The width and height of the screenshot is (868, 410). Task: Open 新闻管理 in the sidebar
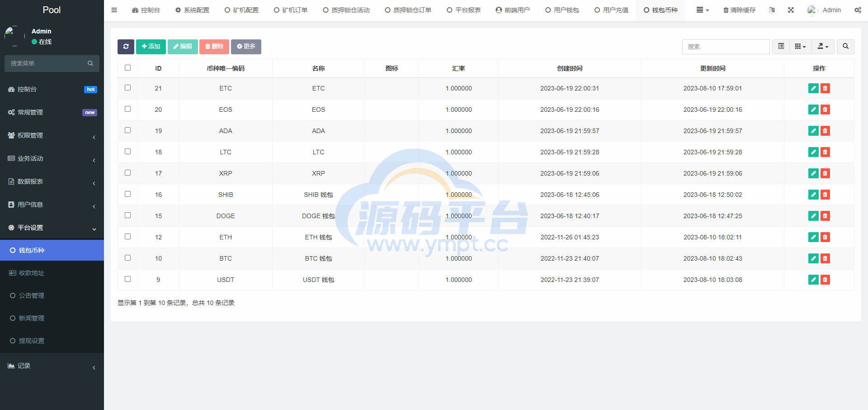[52, 318]
